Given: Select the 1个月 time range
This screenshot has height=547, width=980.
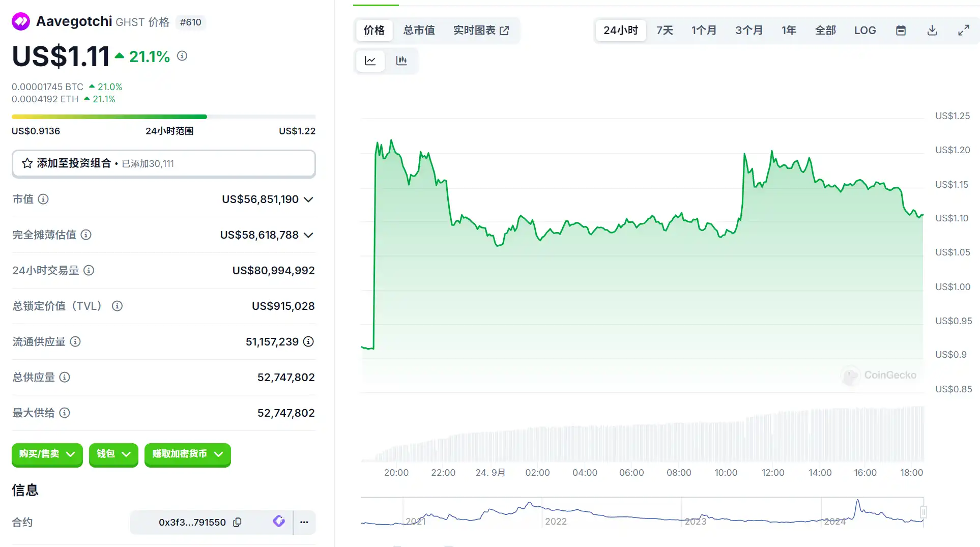Looking at the screenshot, I should pyautogui.click(x=704, y=31).
